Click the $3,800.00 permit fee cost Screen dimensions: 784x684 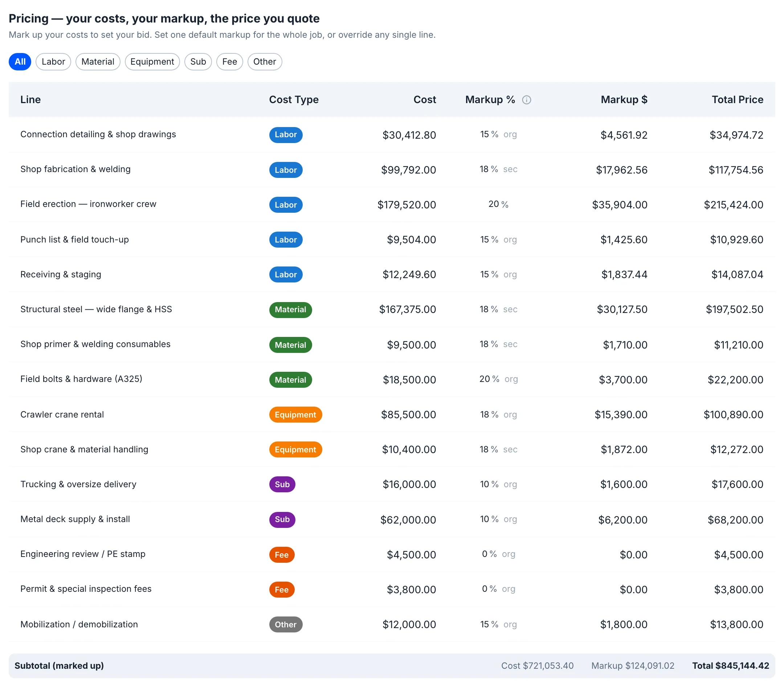pos(411,590)
